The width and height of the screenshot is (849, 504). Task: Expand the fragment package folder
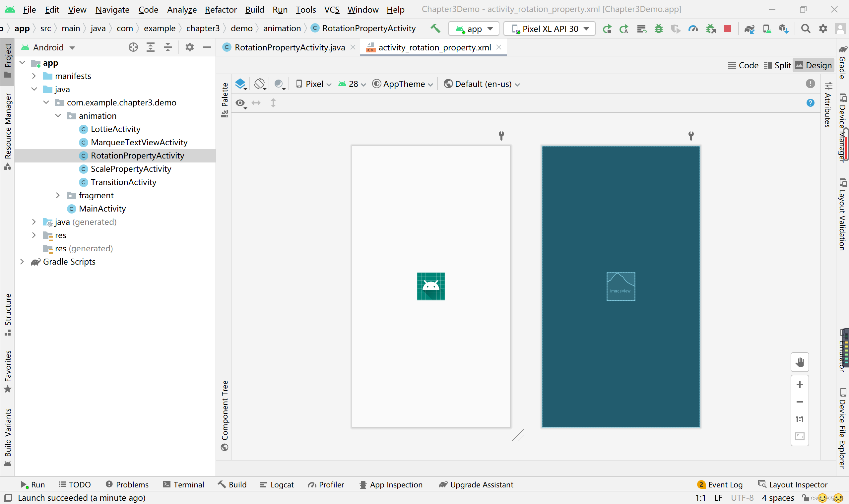(58, 195)
